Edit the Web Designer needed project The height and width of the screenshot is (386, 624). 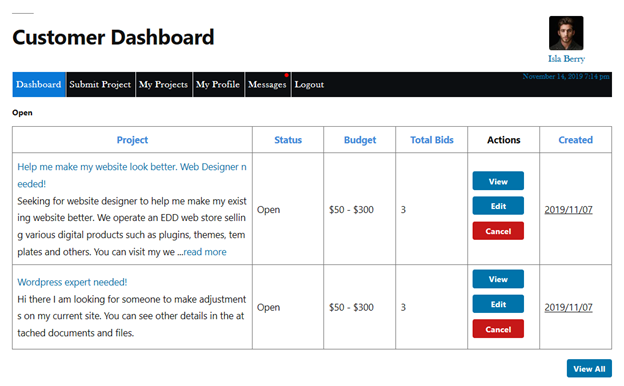click(498, 206)
